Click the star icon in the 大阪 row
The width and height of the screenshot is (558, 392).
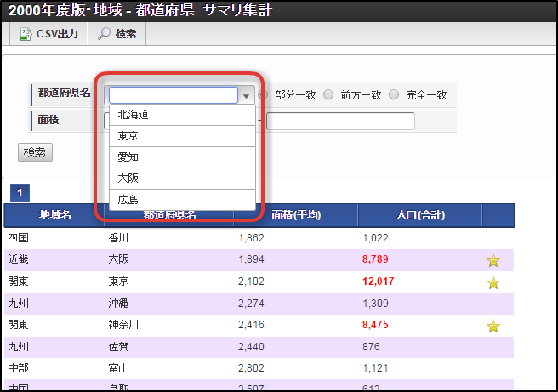493,260
